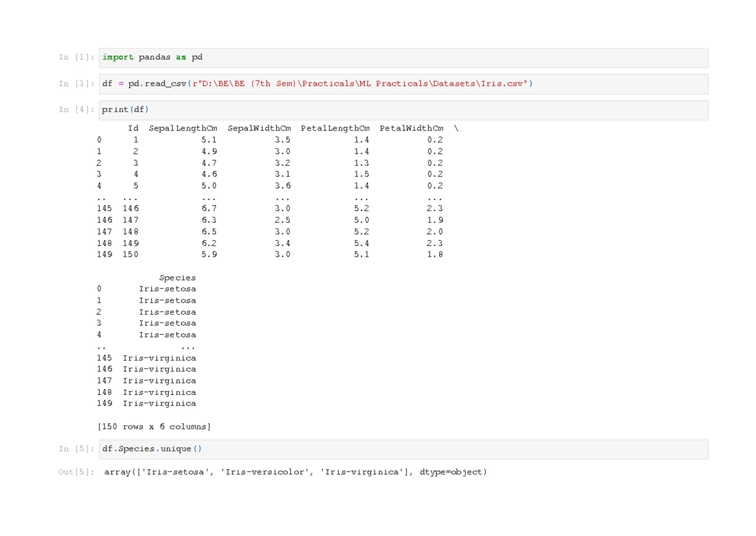Screen dimensions: 756x536
Task: Click the sepal length value 4.7
Action: [209, 163]
